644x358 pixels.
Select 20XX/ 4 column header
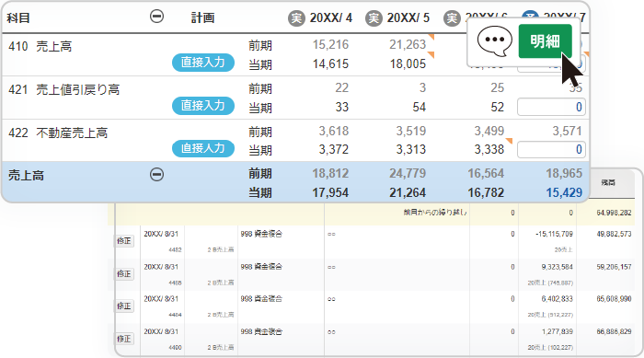330,18
